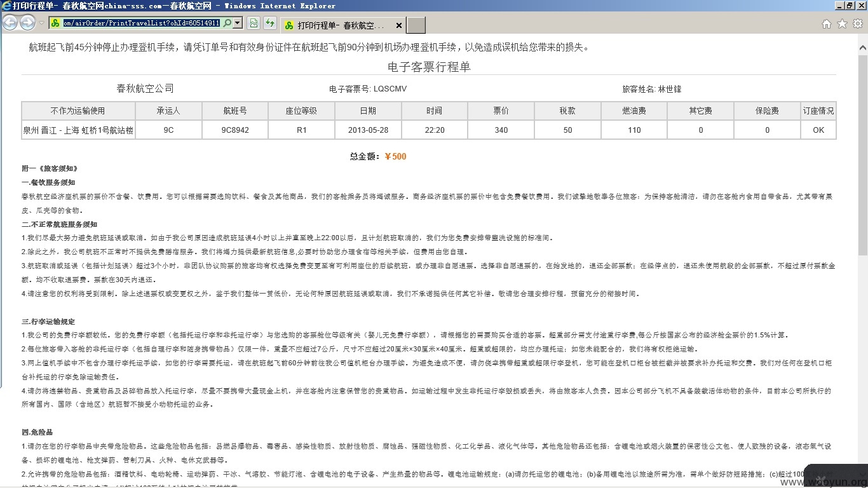Screen dimensions: 868x488
Task: Click seat class cell R1
Action: point(301,130)
